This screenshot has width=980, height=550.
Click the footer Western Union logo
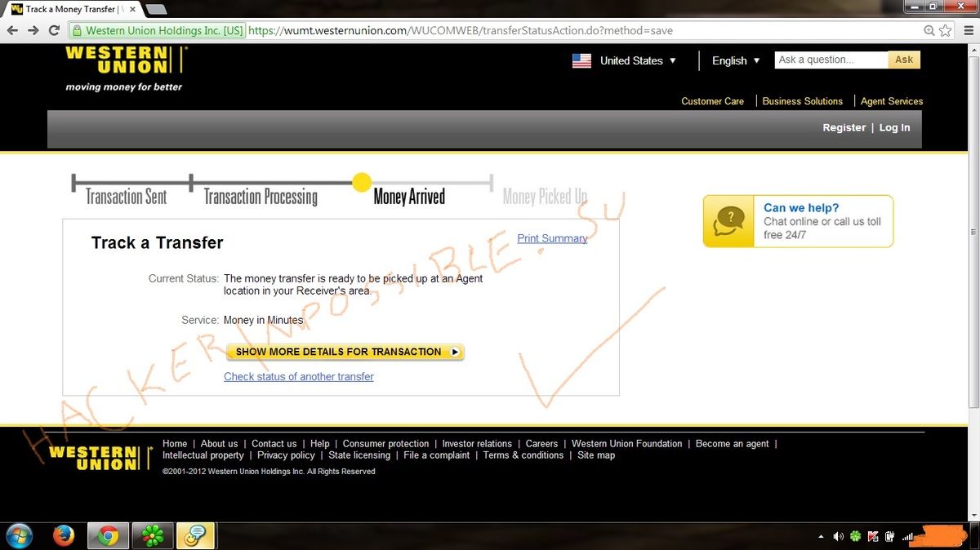[x=100, y=458]
